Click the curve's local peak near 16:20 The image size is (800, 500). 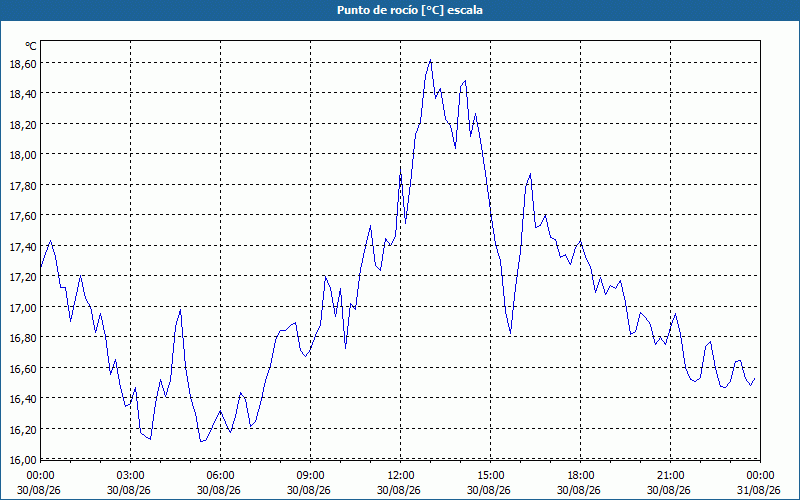(x=530, y=174)
